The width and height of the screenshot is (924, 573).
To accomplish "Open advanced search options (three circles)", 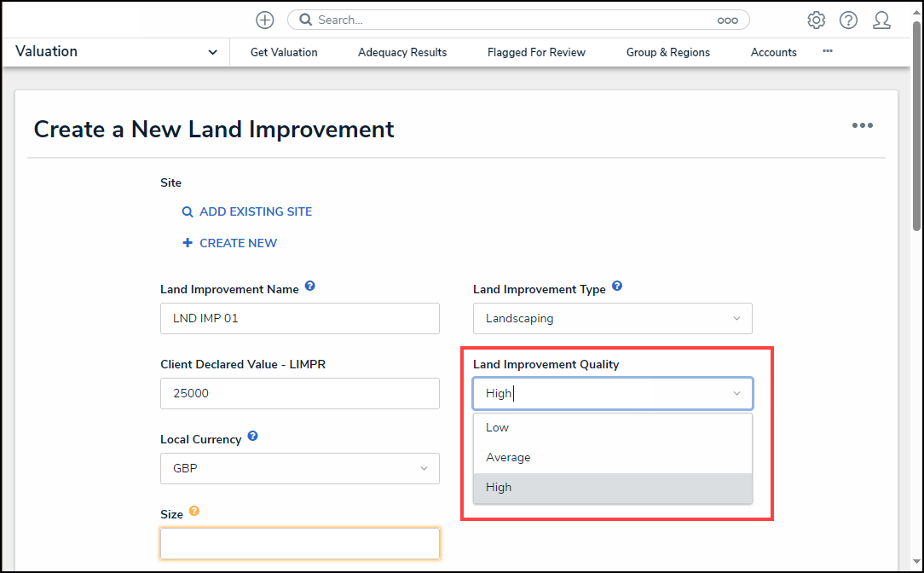I will pos(727,20).
